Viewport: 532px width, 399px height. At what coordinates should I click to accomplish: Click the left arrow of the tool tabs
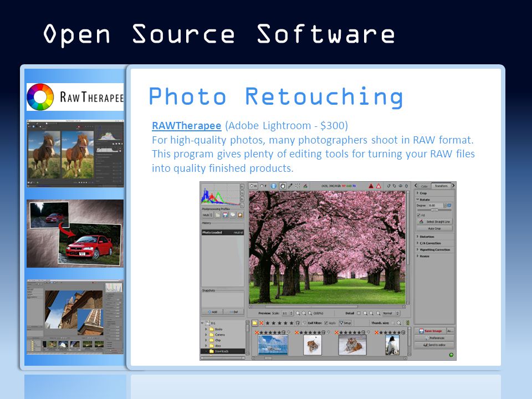tap(416, 186)
